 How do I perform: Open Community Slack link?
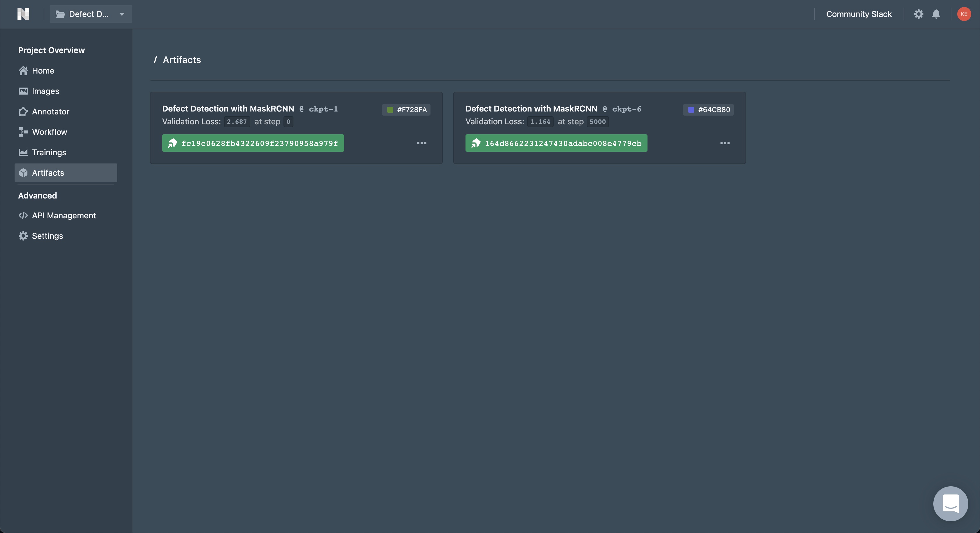point(859,14)
